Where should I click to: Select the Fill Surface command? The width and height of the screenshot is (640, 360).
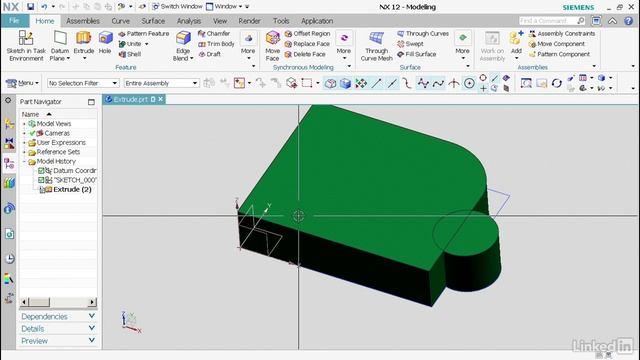pos(417,54)
